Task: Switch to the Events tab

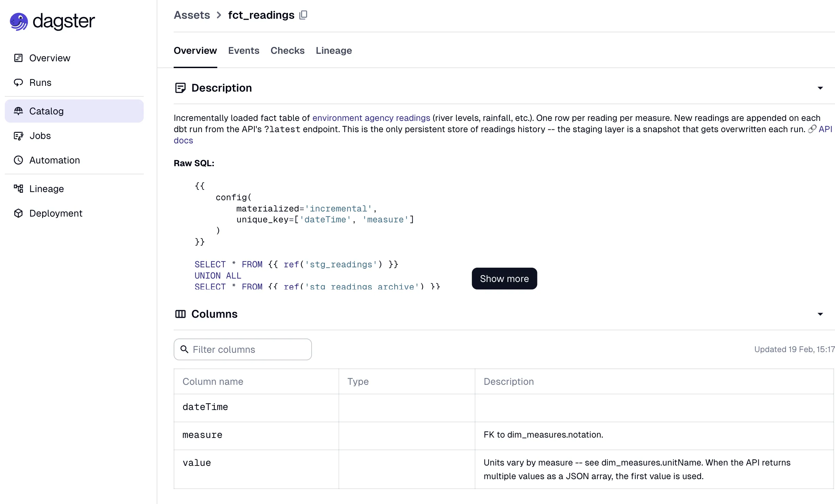Action: point(243,50)
